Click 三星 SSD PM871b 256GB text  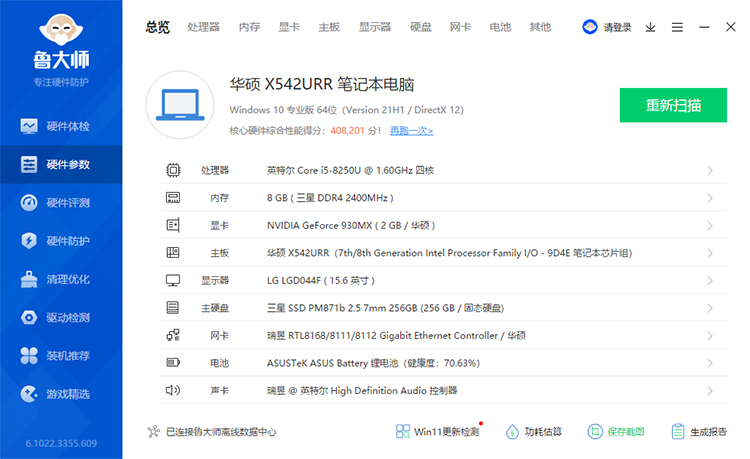coord(386,308)
